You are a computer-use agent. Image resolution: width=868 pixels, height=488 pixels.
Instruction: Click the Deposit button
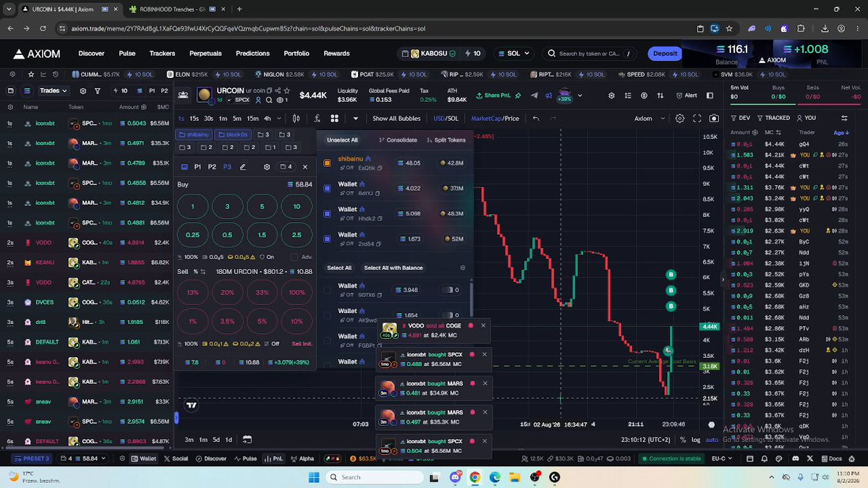coord(665,53)
